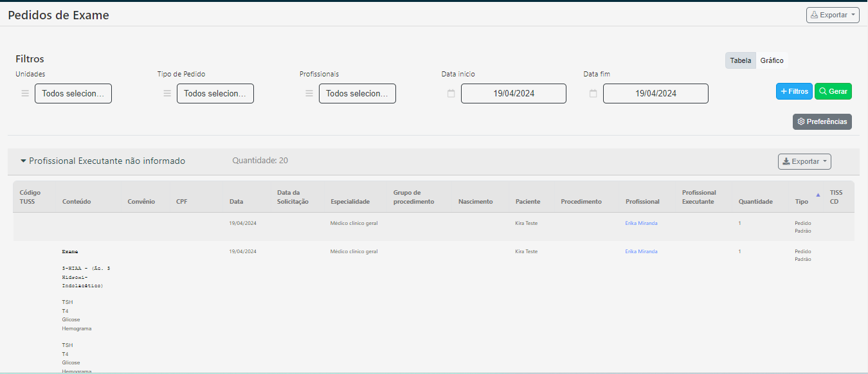Image resolution: width=868 pixels, height=374 pixels.
Task: Click Quantidade: 20 group count text
Action: tap(260, 160)
